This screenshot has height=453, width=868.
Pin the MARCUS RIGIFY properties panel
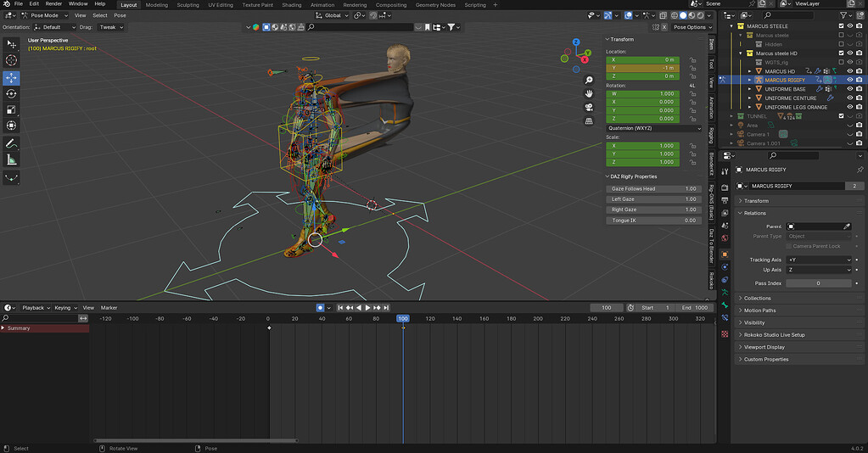(860, 170)
